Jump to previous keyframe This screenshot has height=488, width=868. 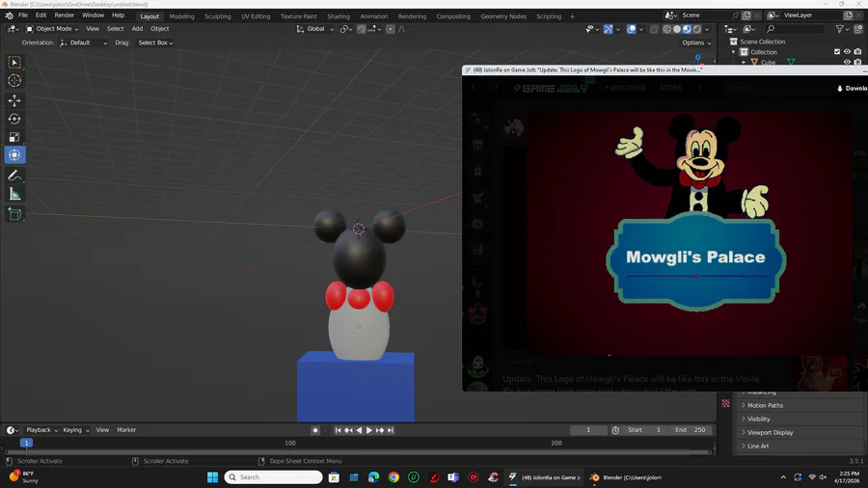[x=348, y=430]
